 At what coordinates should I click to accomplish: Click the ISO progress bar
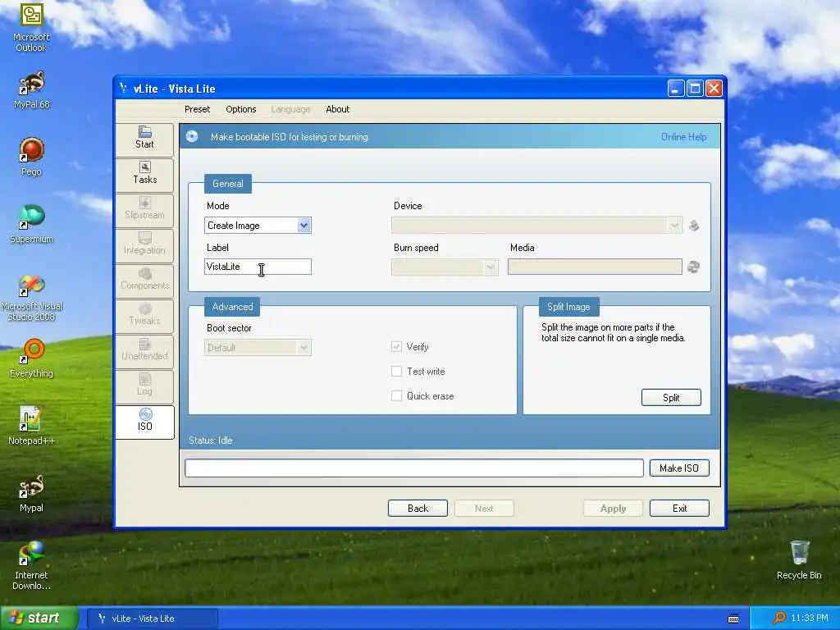click(x=414, y=468)
